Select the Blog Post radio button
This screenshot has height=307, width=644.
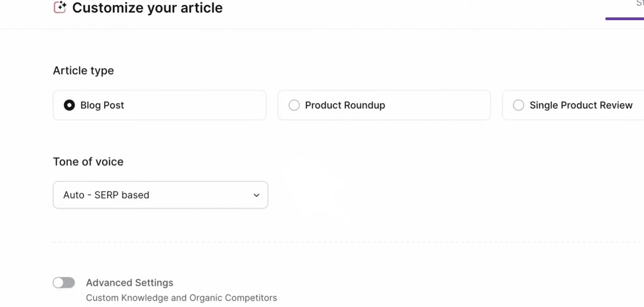pos(69,105)
